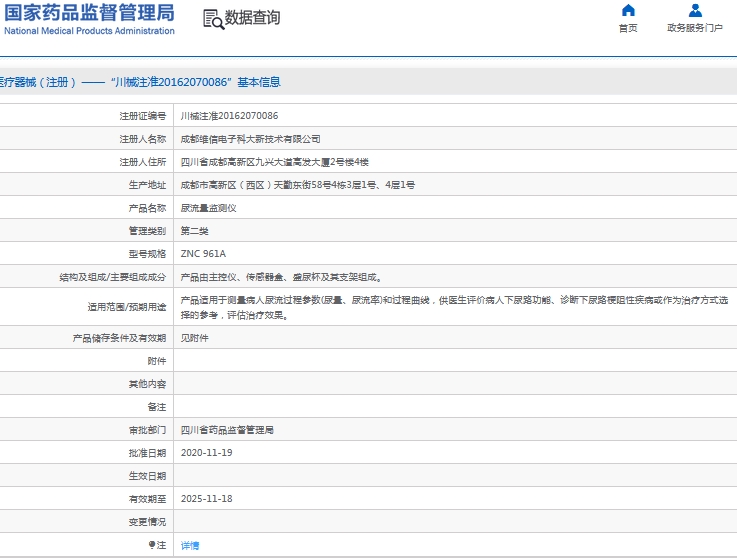Click the 结构及组成/主要组成成分 label

pyautogui.click(x=113, y=277)
